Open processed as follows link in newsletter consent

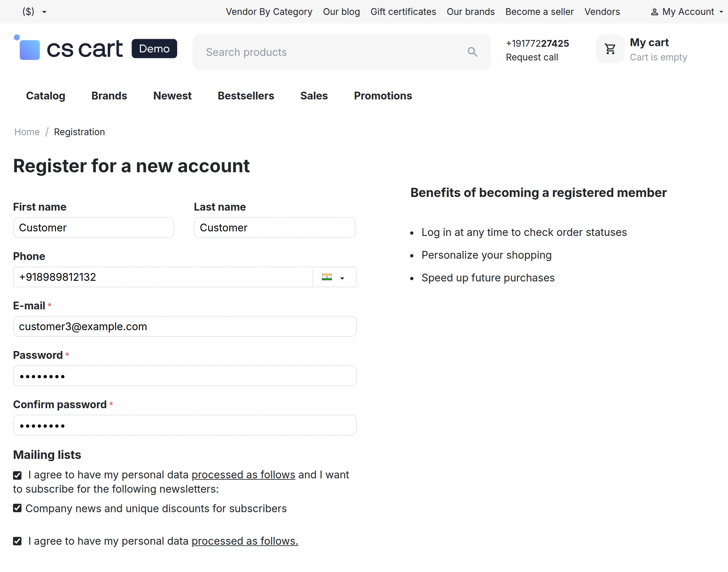(243, 475)
